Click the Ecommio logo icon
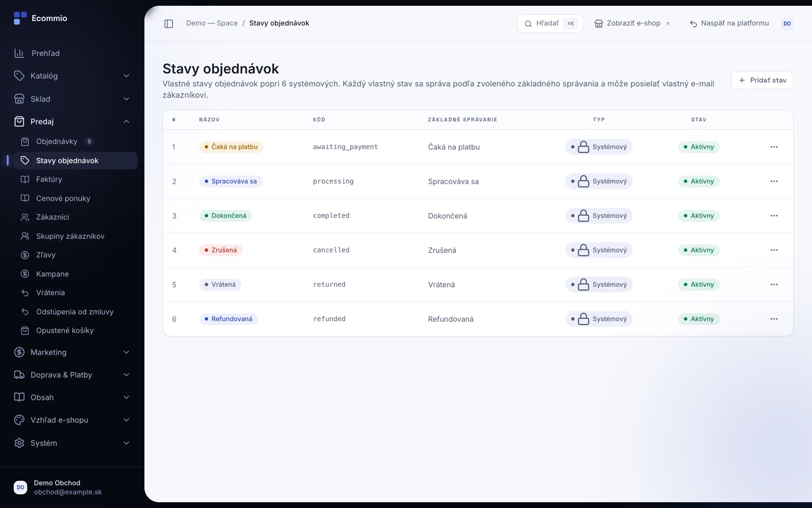812x508 pixels. pos(20,19)
